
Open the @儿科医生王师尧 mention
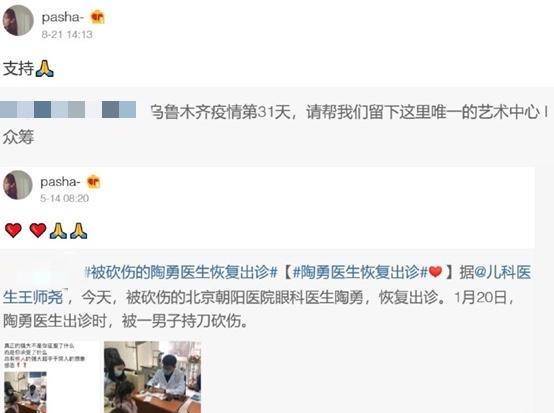click(267, 284)
